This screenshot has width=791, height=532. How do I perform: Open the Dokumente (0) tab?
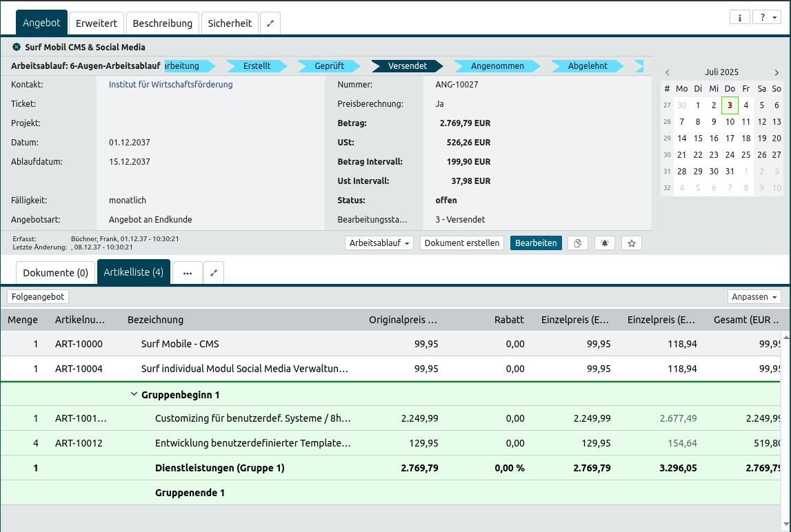click(55, 273)
